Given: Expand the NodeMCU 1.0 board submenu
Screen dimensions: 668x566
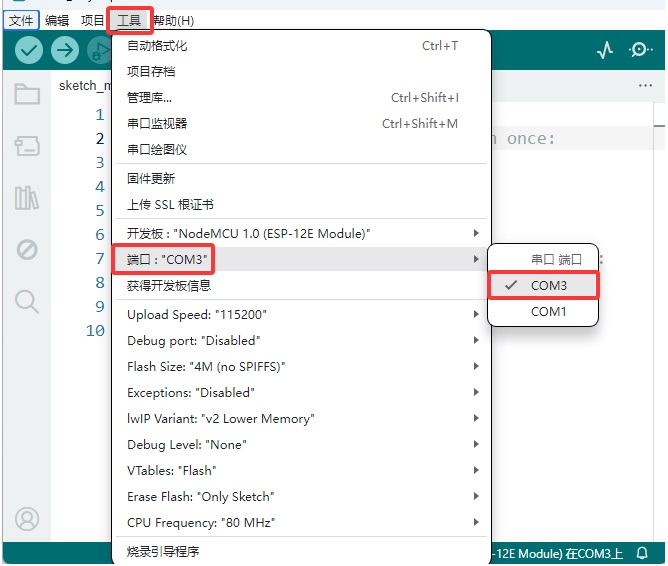Looking at the screenshot, I should (302, 233).
